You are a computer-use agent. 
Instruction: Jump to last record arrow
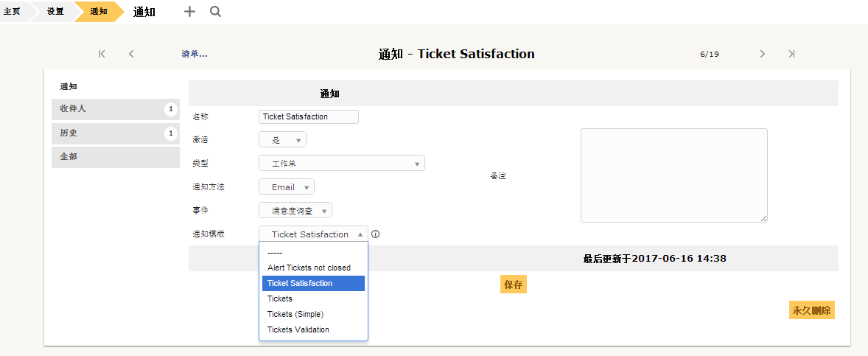tap(791, 54)
